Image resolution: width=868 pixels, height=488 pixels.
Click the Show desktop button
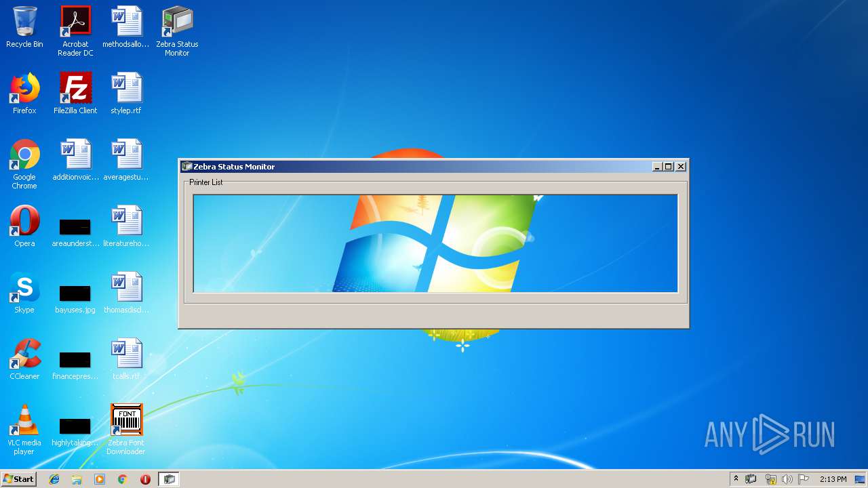click(x=860, y=479)
